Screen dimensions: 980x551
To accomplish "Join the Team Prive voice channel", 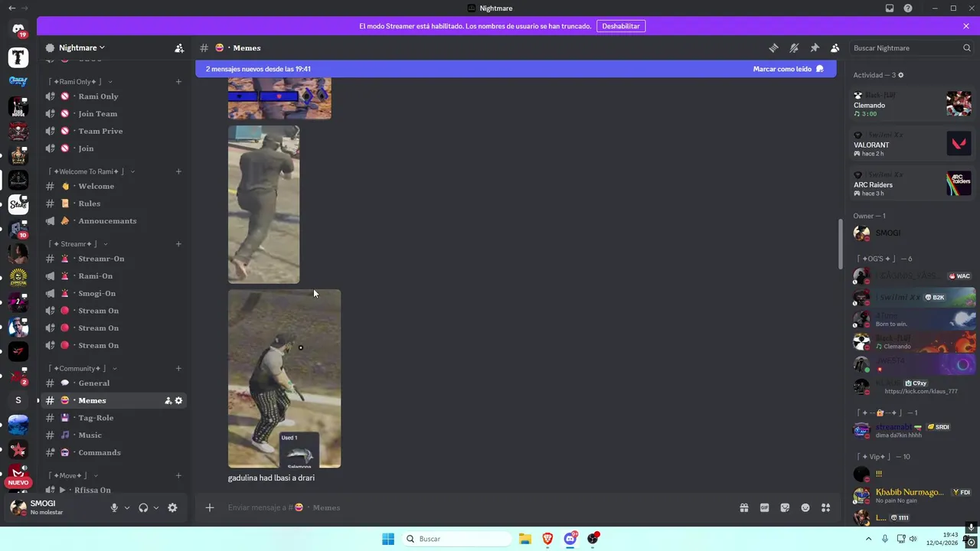I will (x=113, y=131).
